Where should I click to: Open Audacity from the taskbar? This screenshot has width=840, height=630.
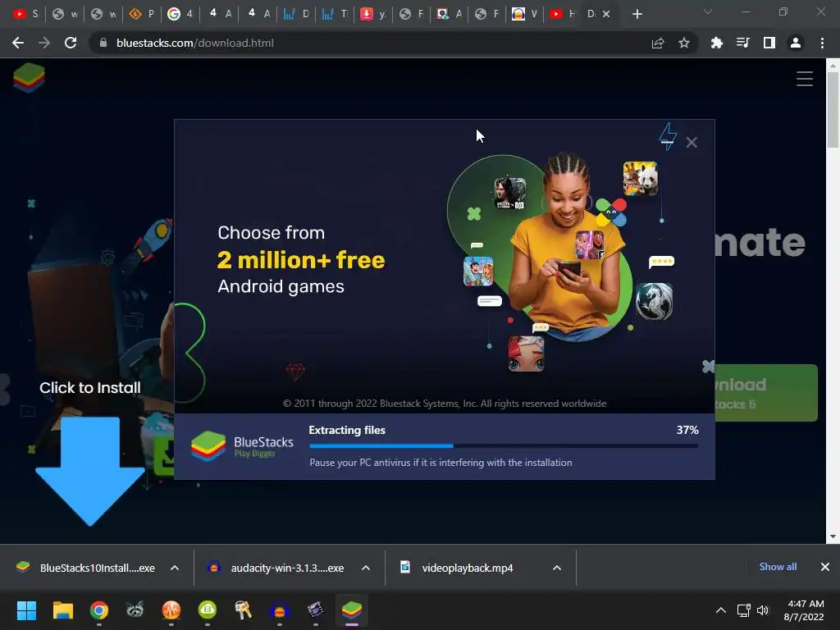280,610
